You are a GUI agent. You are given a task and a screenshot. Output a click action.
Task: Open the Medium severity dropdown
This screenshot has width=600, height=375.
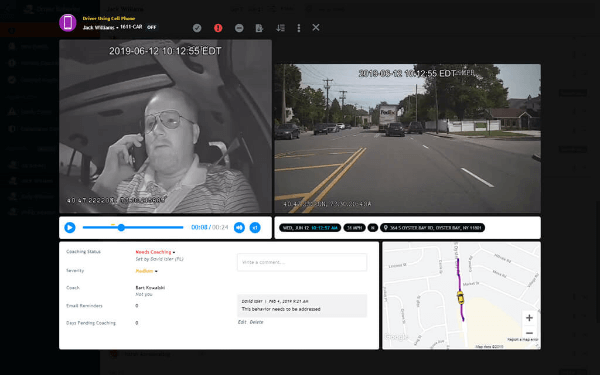point(146,271)
